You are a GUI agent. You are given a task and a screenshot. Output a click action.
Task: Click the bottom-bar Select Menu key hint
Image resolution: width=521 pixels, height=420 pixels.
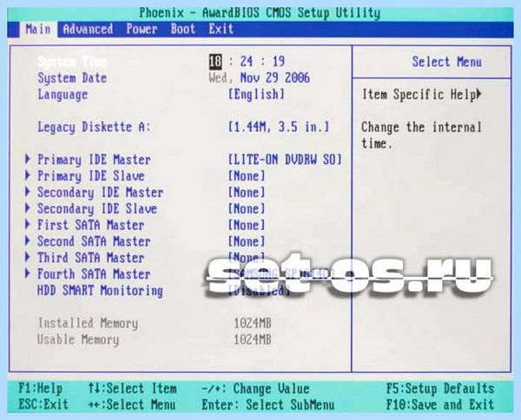coord(132,404)
